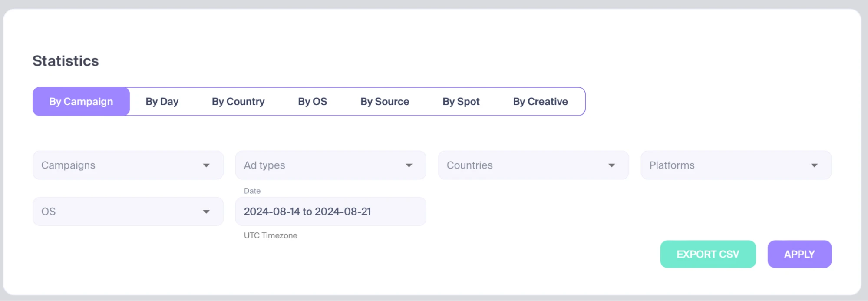Open the OS filter field

point(128,212)
